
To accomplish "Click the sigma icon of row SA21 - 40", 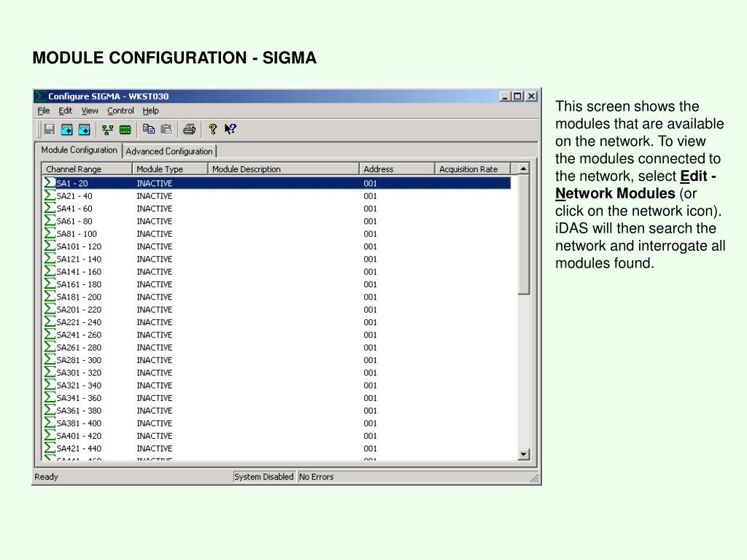I will pyautogui.click(x=50, y=195).
